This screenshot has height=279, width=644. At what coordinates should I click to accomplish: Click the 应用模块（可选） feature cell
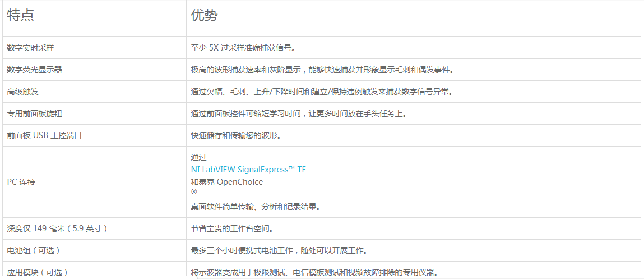coord(95,270)
